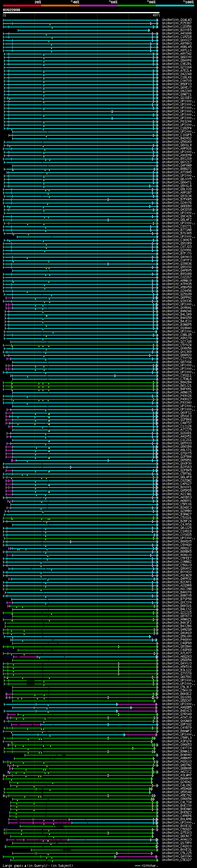The height and width of the screenshot is (868, 197).
Task: Select the UniRef100_A7E2L4 label
Action: [177, 71]
